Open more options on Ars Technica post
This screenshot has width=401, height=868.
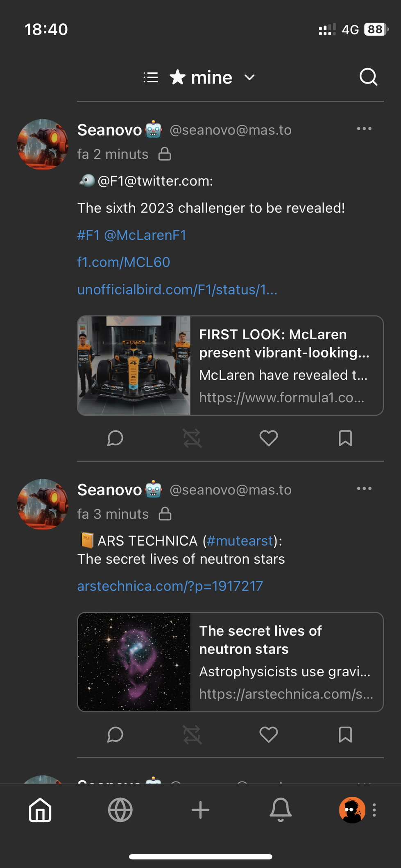click(x=364, y=489)
